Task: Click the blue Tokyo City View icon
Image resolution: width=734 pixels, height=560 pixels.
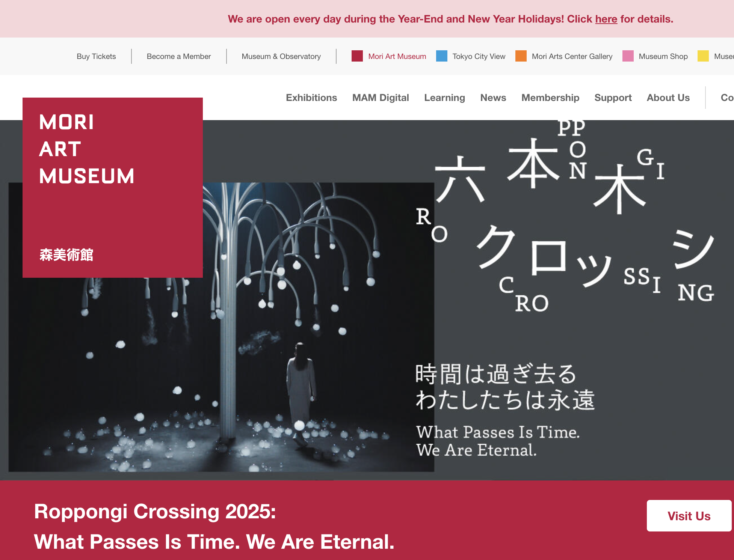Action: [x=442, y=56]
